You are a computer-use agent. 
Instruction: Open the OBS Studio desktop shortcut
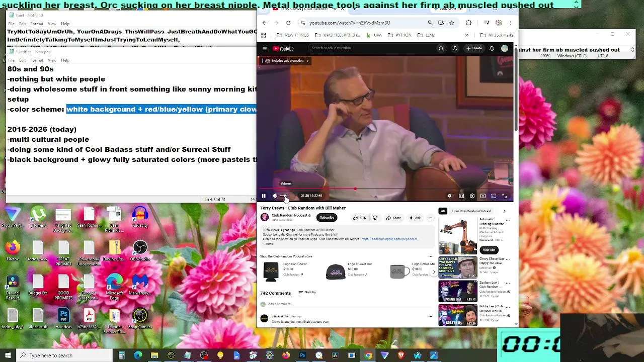[x=140, y=250]
